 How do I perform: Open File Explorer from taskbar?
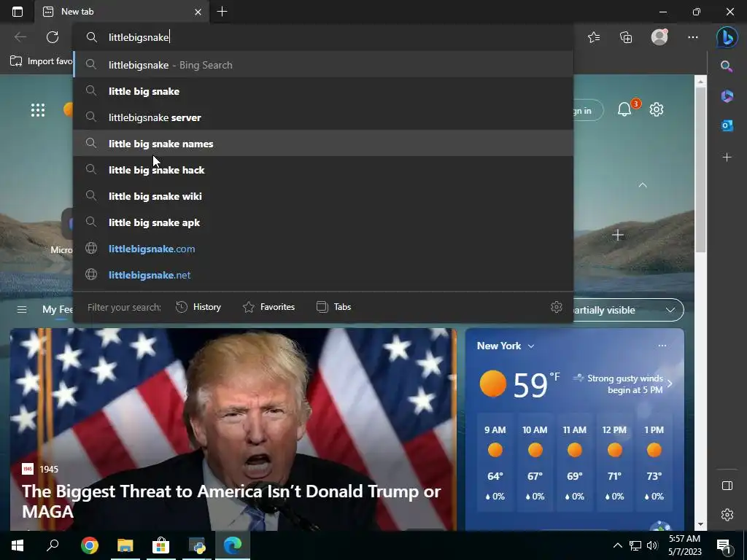[x=125, y=545]
